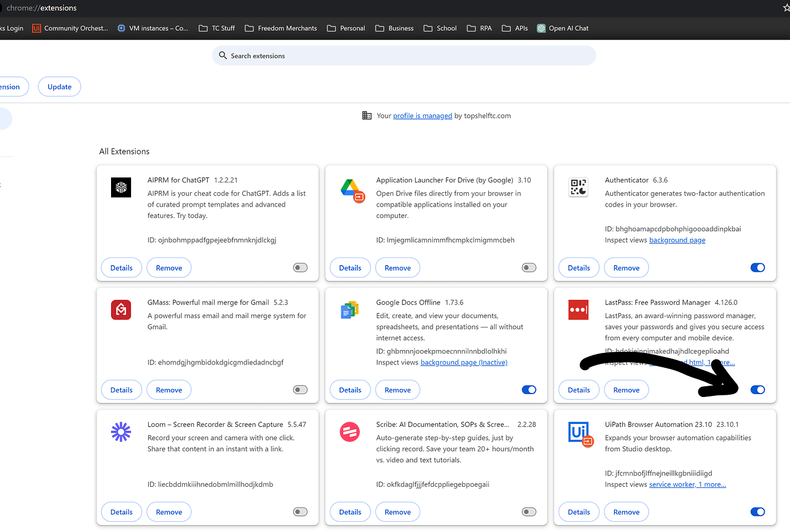This screenshot has width=790, height=532.
Task: Click the AIPRM for ChatGPT extension icon
Action: coord(121,188)
